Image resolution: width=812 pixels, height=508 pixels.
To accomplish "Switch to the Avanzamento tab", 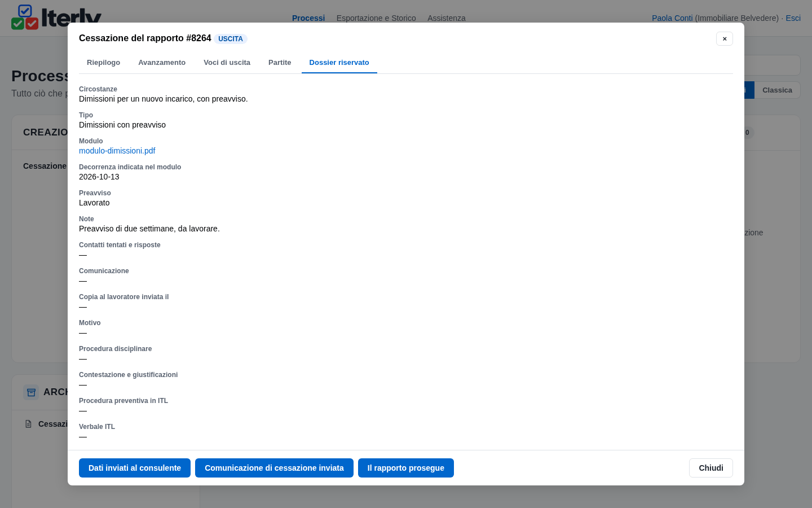I will click(162, 63).
